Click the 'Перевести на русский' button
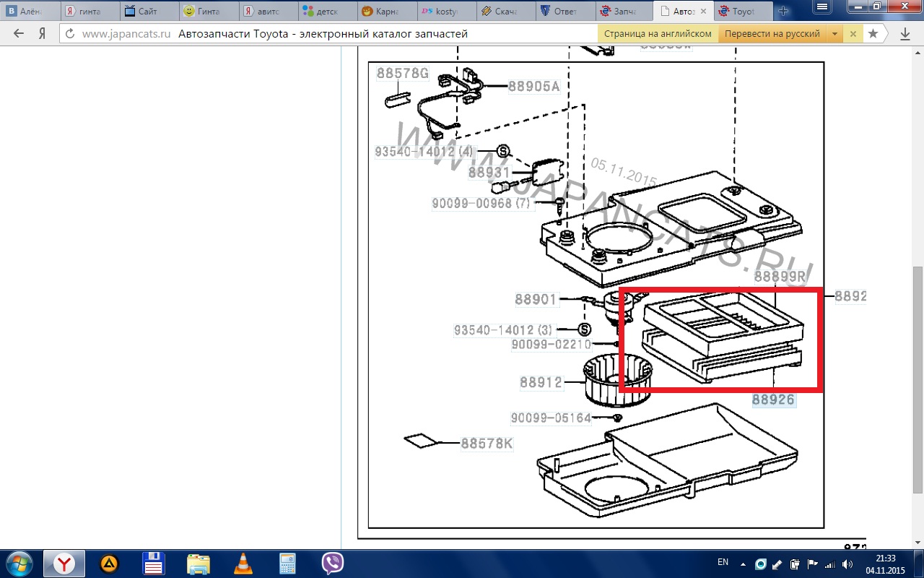Screen dimensions: 924x578 click(x=772, y=34)
